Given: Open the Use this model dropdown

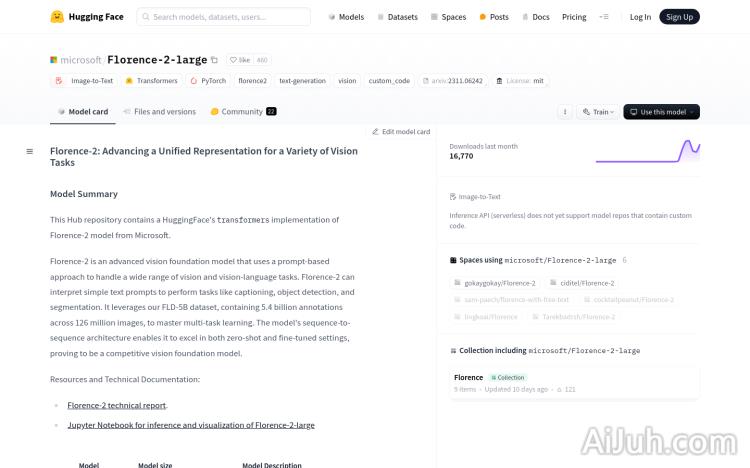Looking at the screenshot, I should (661, 112).
